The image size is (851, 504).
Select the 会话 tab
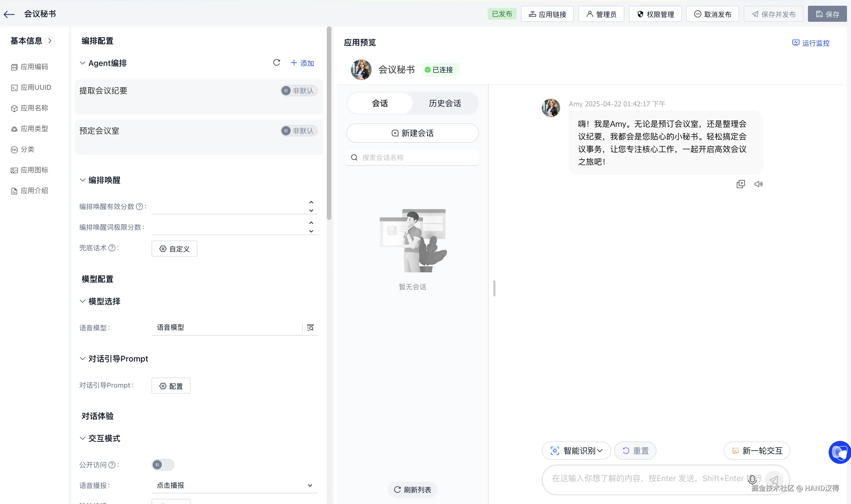pyautogui.click(x=380, y=103)
